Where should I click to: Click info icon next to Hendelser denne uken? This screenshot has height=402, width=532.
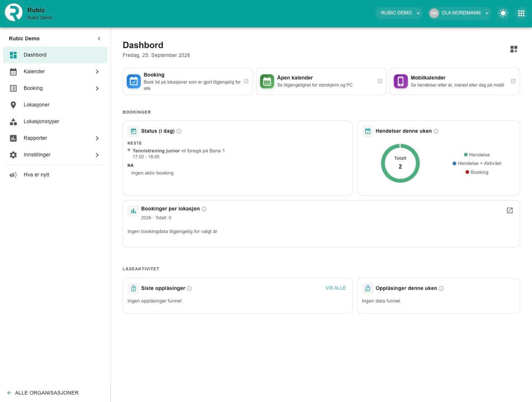pyautogui.click(x=436, y=131)
